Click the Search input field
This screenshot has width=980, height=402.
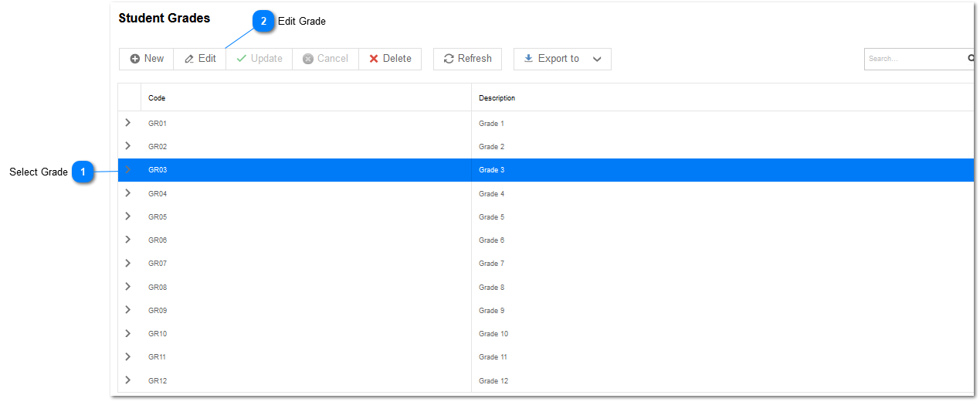[x=914, y=59]
